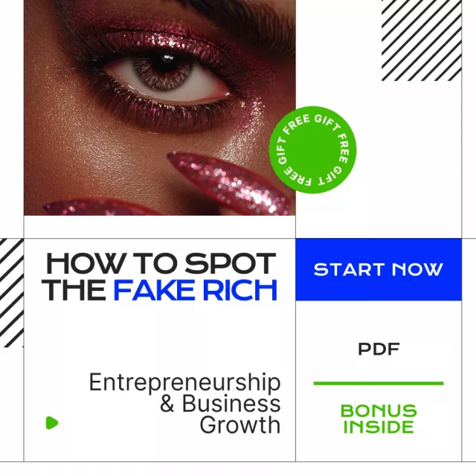Click the word SPOT in headline
The image size is (476, 476).
click(x=231, y=263)
